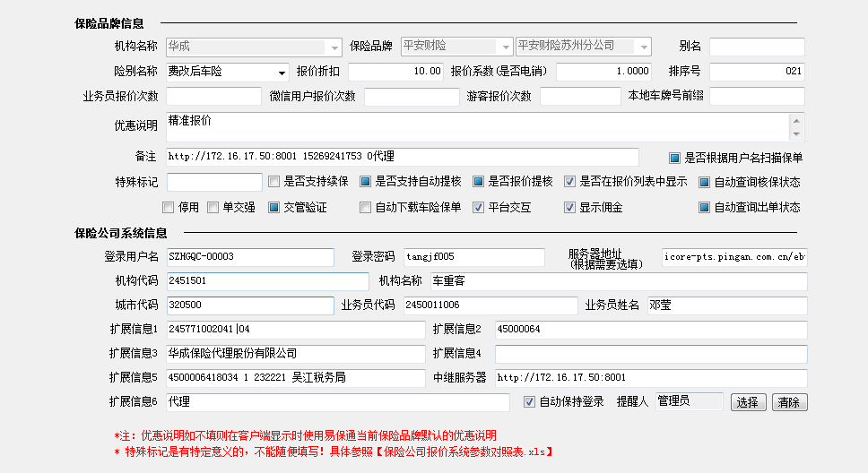Toggle 交管验证 checkbox
The image size is (868, 473).
click(x=273, y=208)
